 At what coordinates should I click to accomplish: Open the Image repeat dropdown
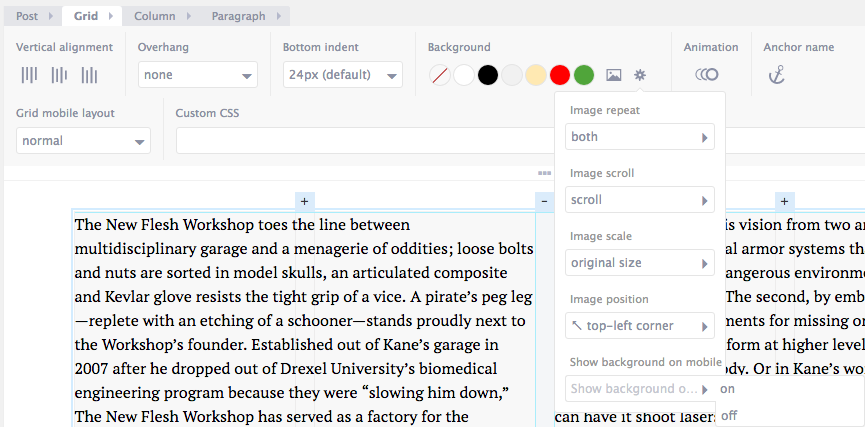(x=640, y=137)
